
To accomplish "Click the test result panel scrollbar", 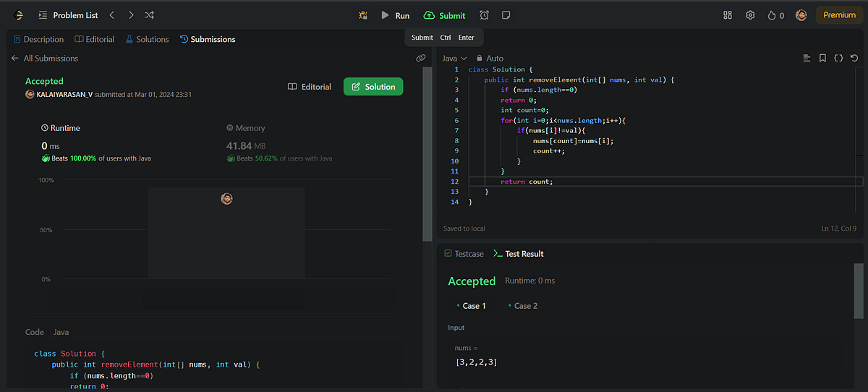I will point(859,291).
